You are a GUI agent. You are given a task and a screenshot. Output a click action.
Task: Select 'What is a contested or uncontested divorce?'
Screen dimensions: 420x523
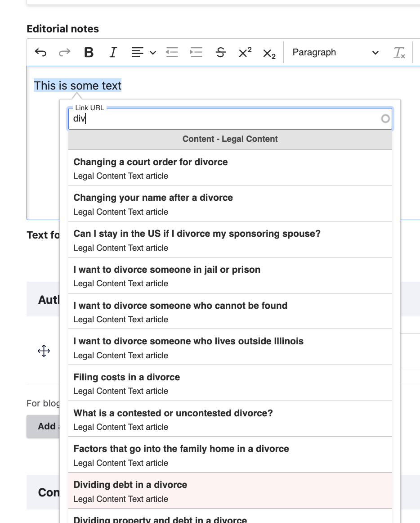pyautogui.click(x=230, y=419)
